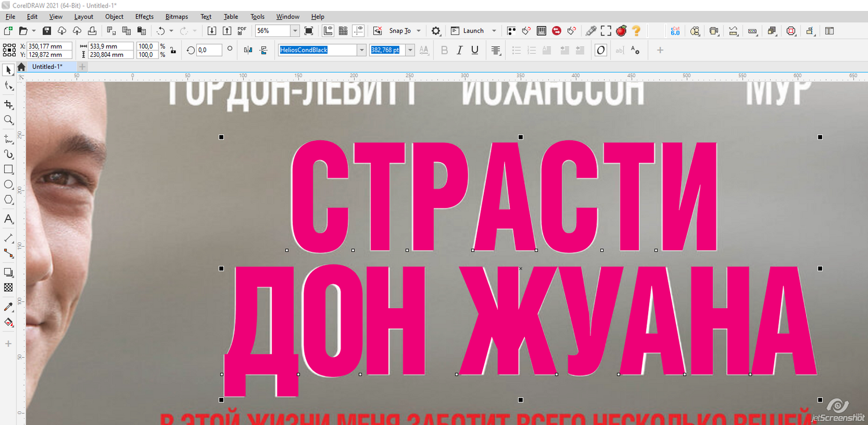This screenshot has height=425, width=868.
Task: Select the Zoom magnifier tool
Action: (x=9, y=120)
